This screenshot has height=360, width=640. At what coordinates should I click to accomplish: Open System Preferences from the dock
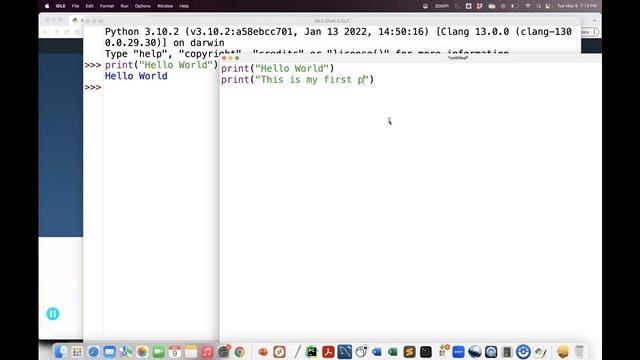(x=224, y=351)
